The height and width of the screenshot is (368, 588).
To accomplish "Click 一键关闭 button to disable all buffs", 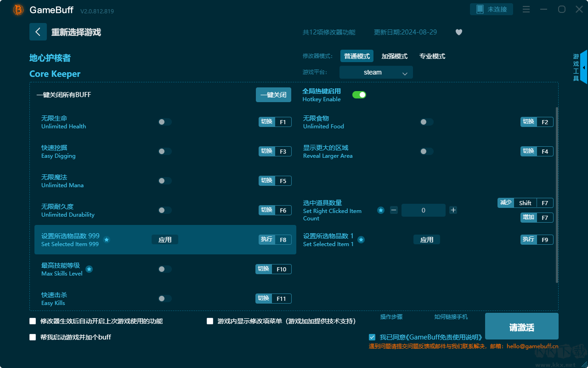I will pyautogui.click(x=273, y=95).
